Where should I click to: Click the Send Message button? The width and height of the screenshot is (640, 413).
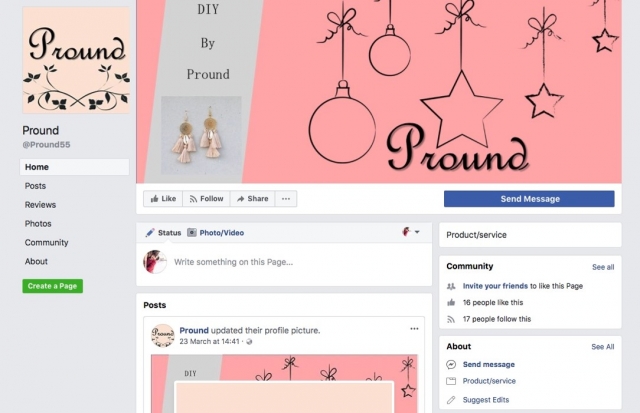(529, 199)
